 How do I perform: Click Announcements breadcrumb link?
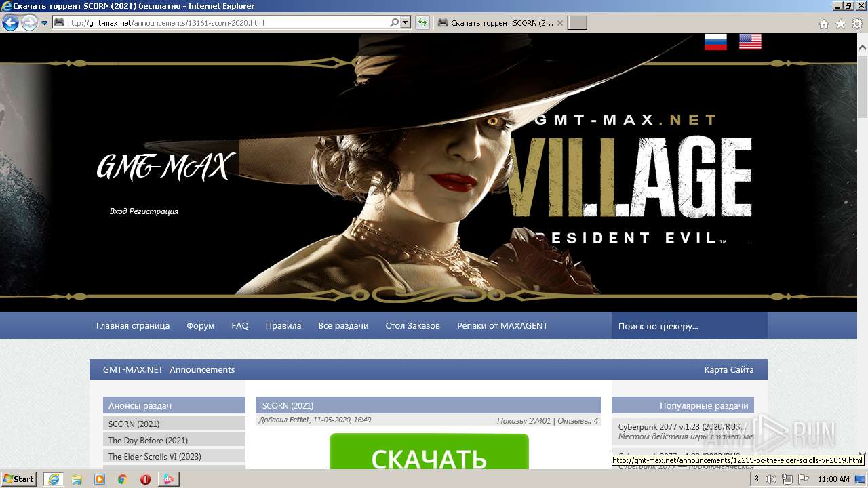pos(202,369)
